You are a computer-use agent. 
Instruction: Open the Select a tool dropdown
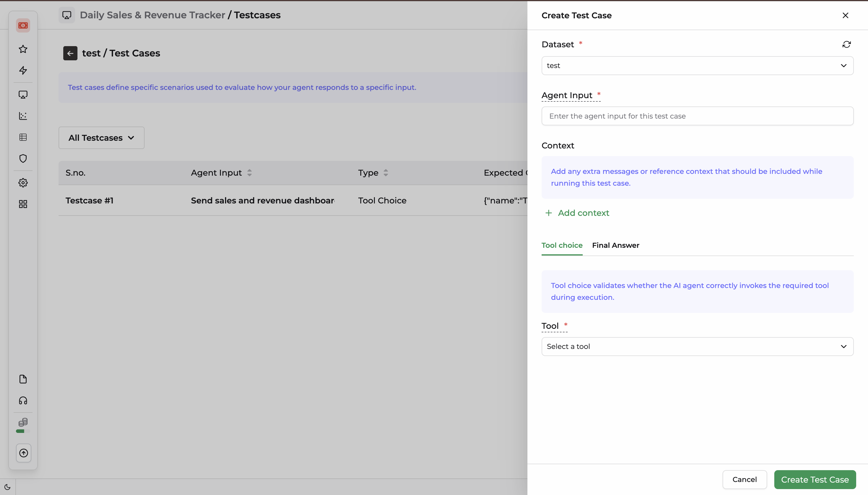[697, 347]
